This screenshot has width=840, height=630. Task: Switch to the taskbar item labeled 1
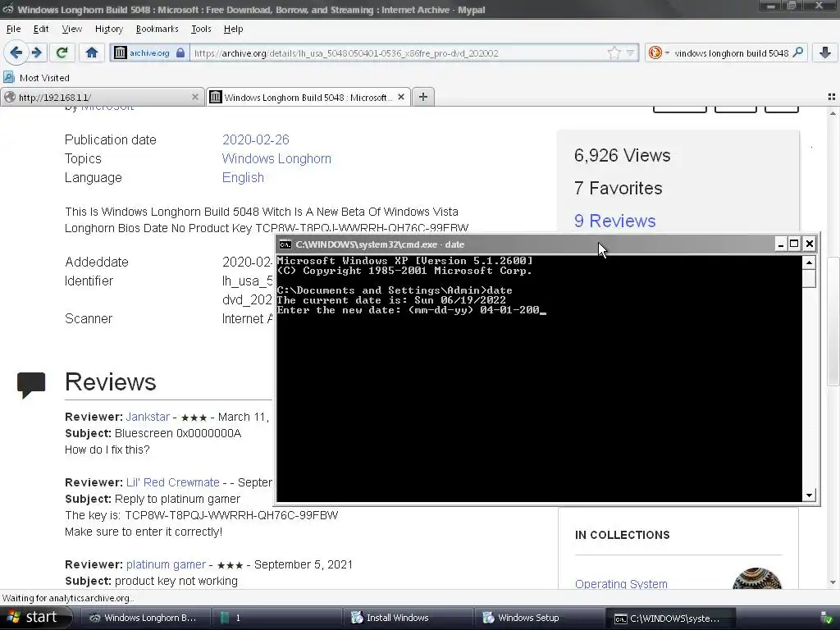pos(276,618)
